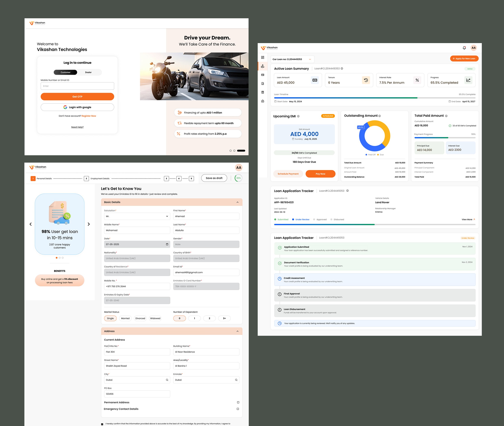The height and width of the screenshot is (426, 504).
Task: Click the Schedule Payment button
Action: pyautogui.click(x=288, y=174)
